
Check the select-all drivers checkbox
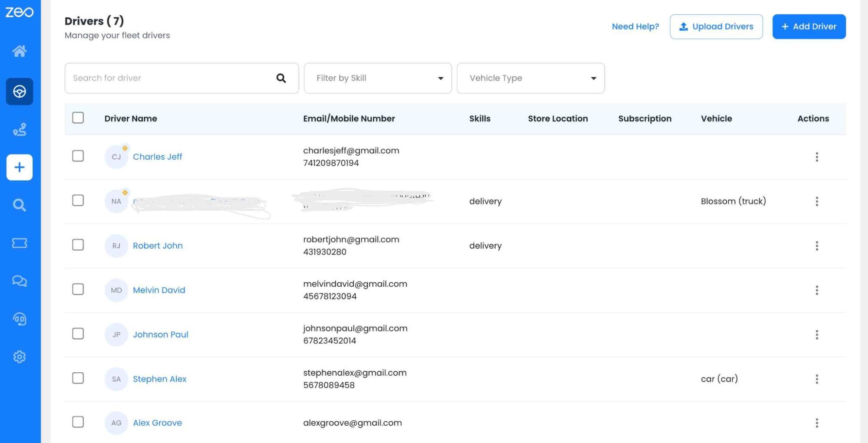[x=78, y=118]
